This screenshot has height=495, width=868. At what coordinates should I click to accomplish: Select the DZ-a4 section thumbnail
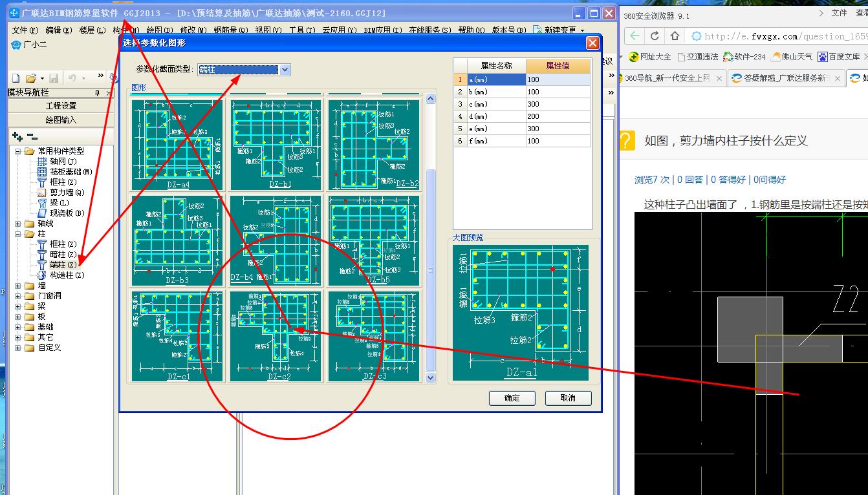click(x=178, y=145)
